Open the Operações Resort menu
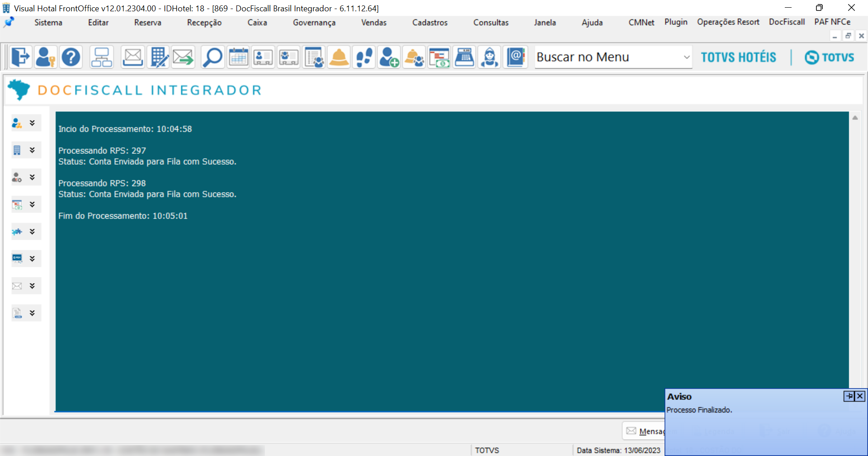The width and height of the screenshot is (868, 456). coord(728,22)
